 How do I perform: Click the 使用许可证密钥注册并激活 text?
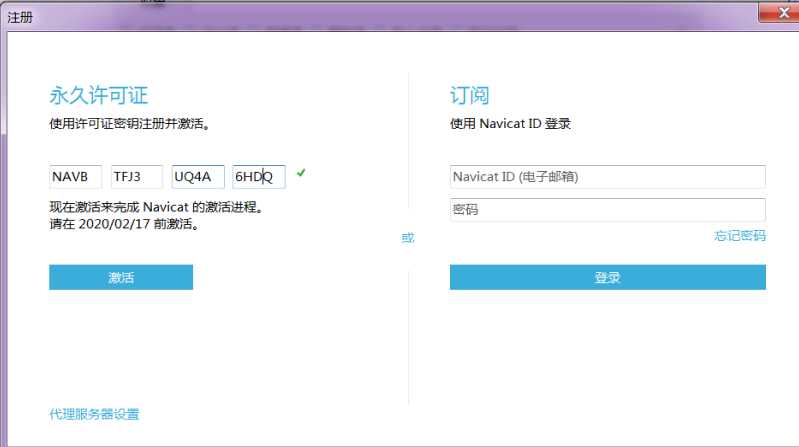[129, 124]
